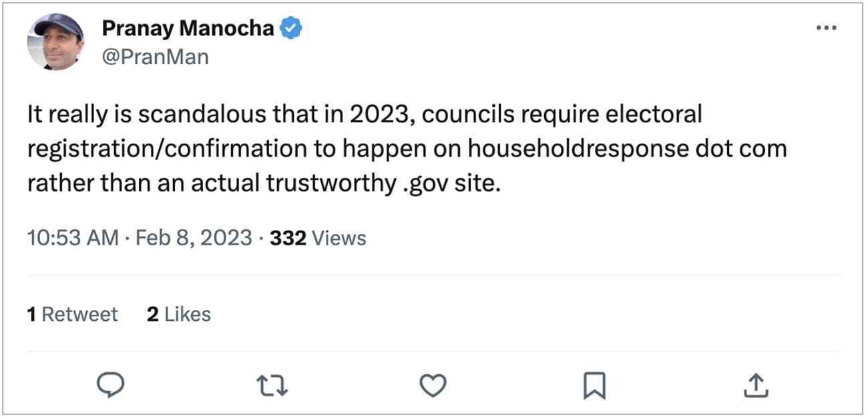Image resolution: width=868 pixels, height=419 pixels.
Task: Click the reply speech bubble icon
Action: tap(108, 384)
